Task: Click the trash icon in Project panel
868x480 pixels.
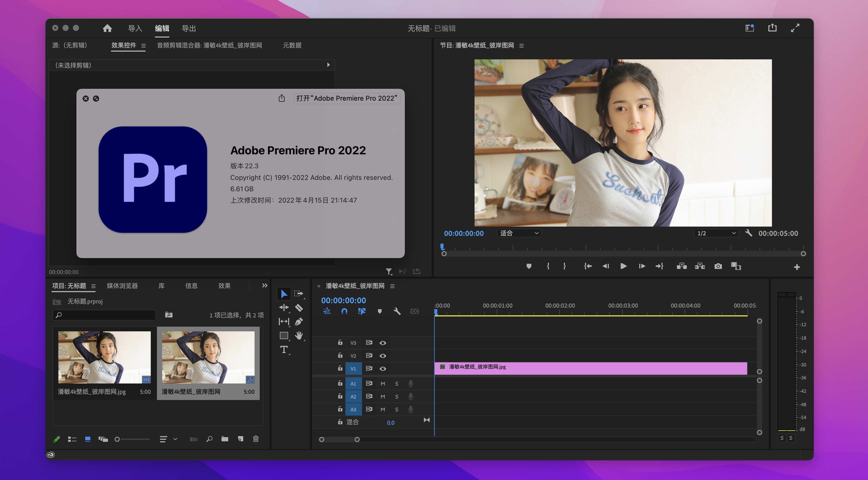Action: pyautogui.click(x=256, y=439)
